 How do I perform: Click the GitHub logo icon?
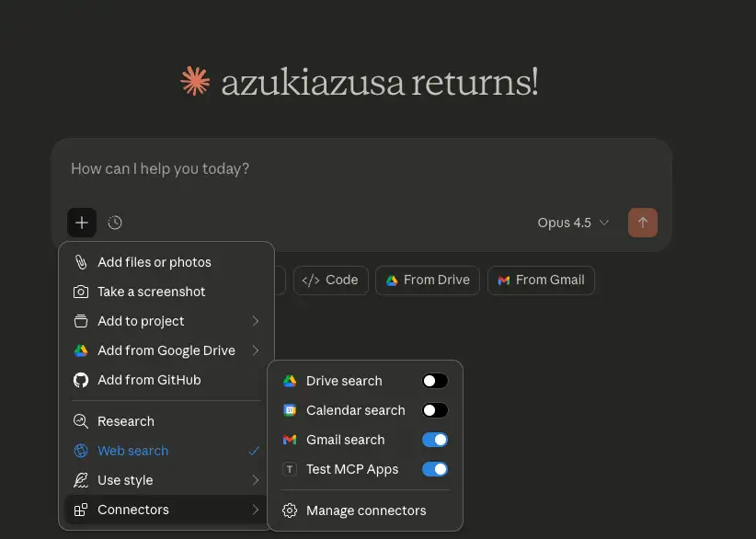click(x=81, y=380)
